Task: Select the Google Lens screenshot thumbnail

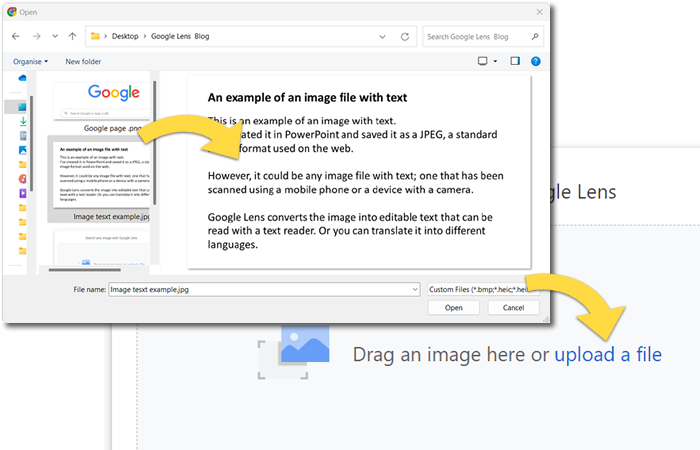Action: pyautogui.click(x=102, y=247)
